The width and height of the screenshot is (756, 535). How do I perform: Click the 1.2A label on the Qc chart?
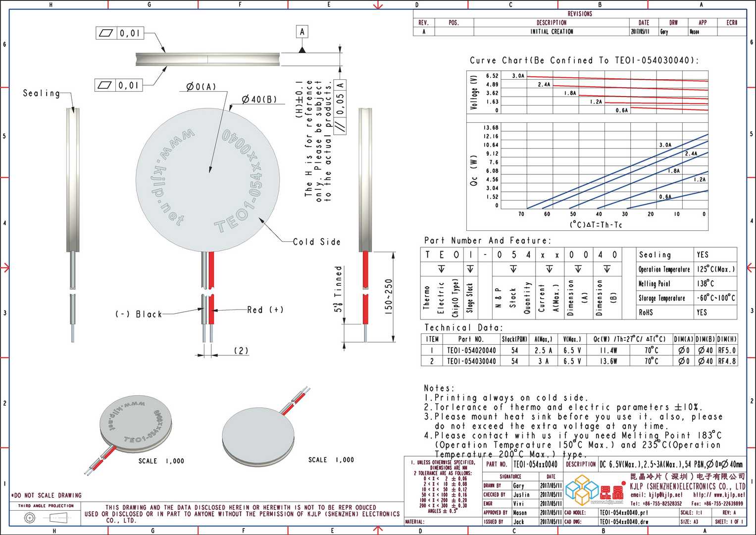coord(700,180)
